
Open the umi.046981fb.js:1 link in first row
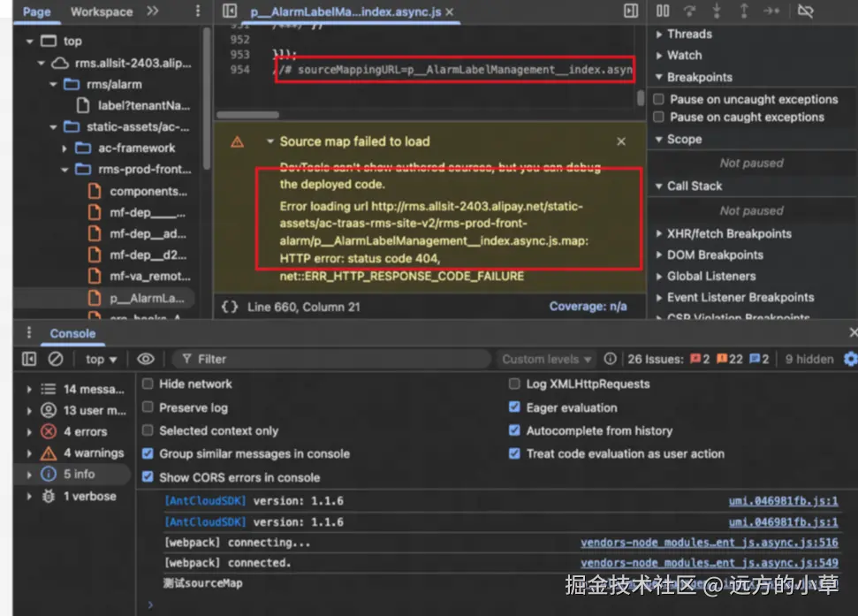coord(783,501)
